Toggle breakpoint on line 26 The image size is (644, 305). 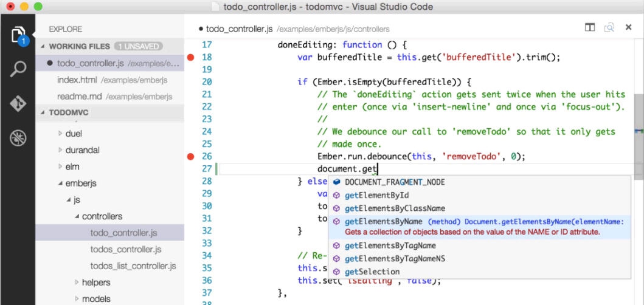coord(190,156)
